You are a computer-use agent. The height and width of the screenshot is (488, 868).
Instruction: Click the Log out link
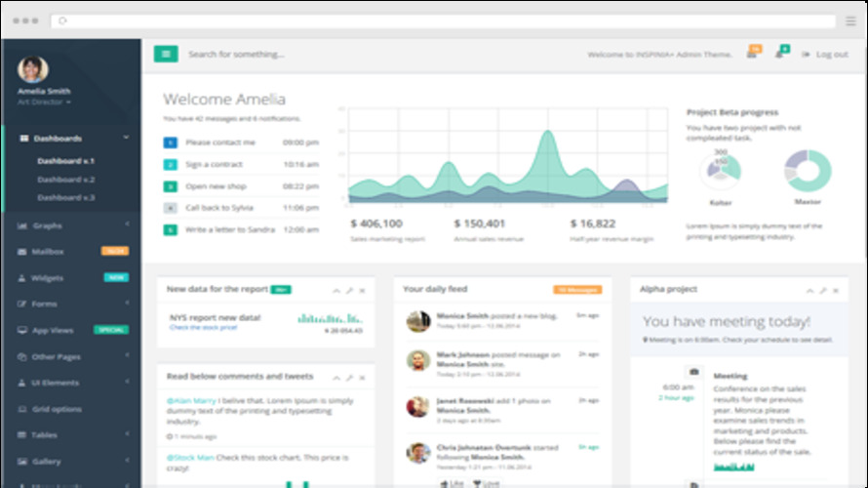825,55
